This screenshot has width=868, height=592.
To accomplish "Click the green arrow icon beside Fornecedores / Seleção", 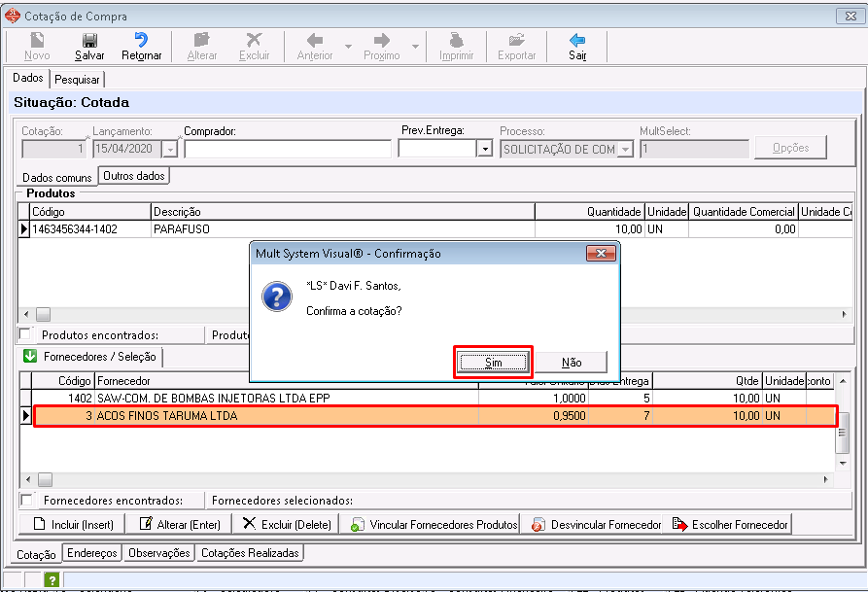I will point(30,356).
